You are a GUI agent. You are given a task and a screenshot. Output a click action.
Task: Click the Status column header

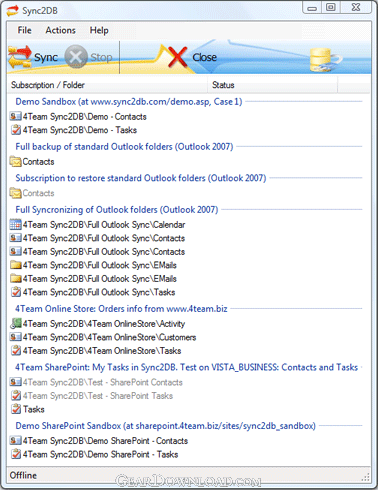coord(272,85)
